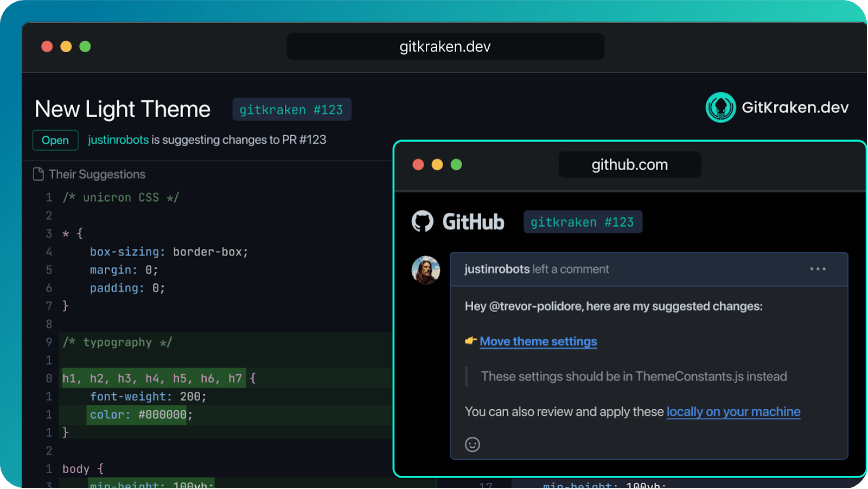
Task: Select the Their Suggestions panel label
Action: pos(97,174)
